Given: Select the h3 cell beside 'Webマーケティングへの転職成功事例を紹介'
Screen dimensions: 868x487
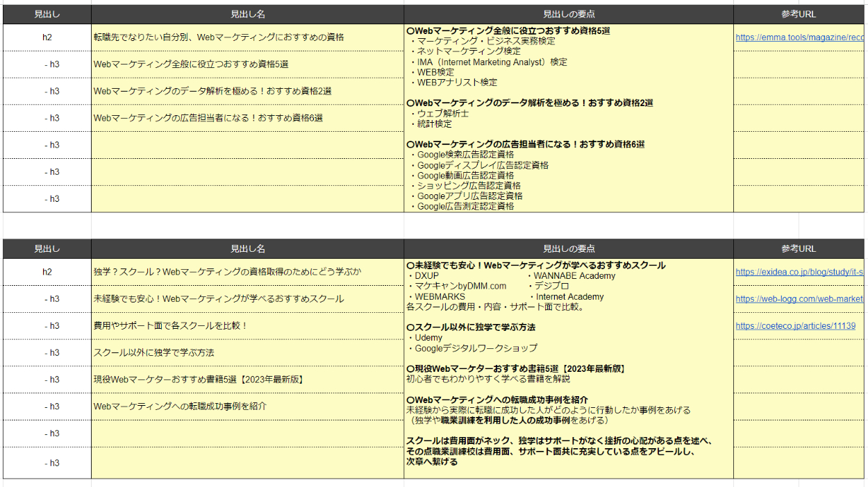Looking at the screenshot, I should [x=47, y=407].
